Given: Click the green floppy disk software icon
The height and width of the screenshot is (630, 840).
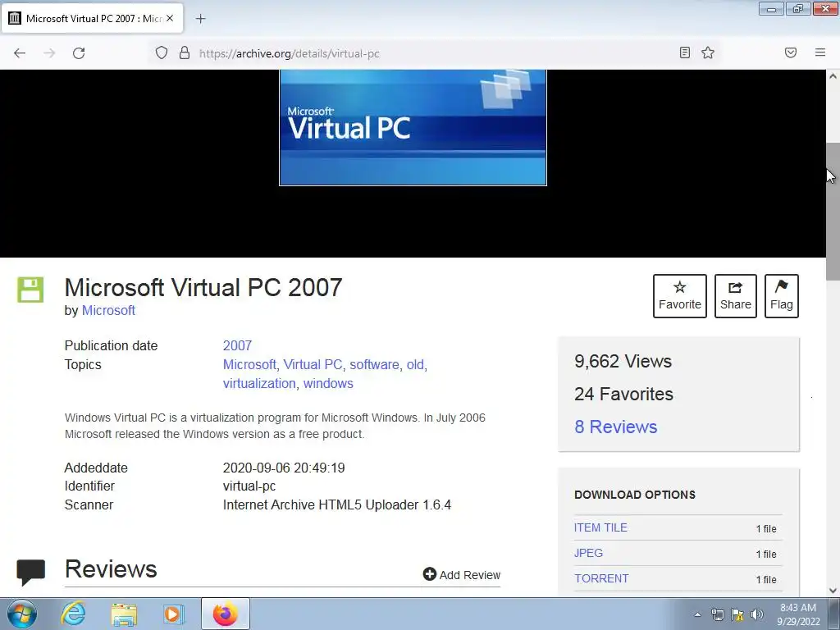Looking at the screenshot, I should (x=30, y=290).
